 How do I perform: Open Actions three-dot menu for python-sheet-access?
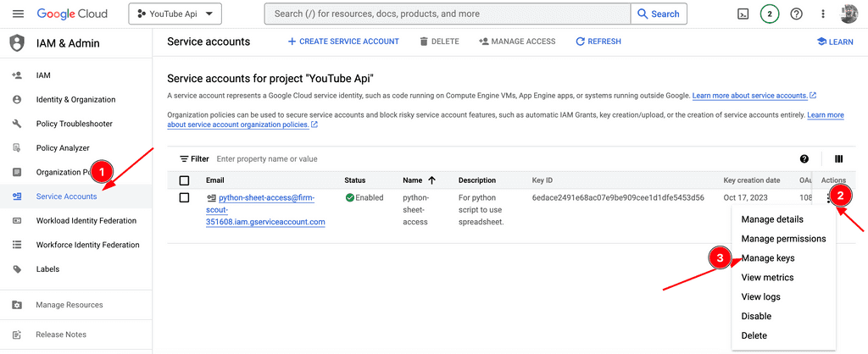pos(829,197)
